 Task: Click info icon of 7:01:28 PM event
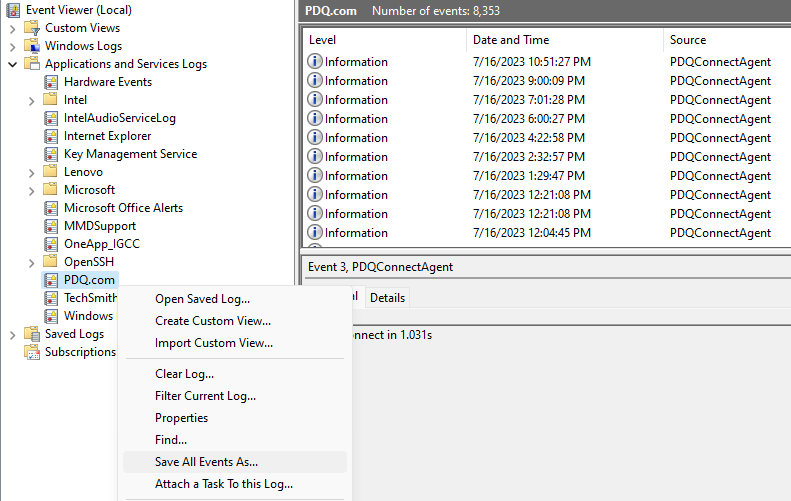[x=315, y=99]
